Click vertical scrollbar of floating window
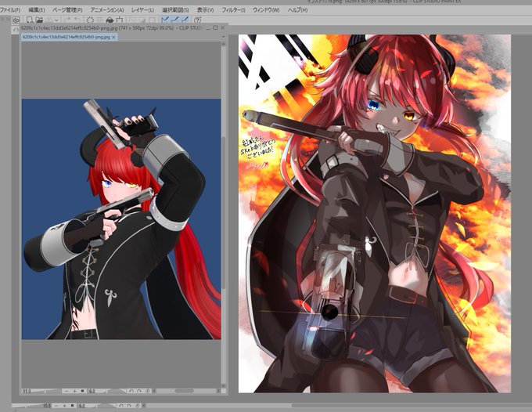 tap(224, 212)
